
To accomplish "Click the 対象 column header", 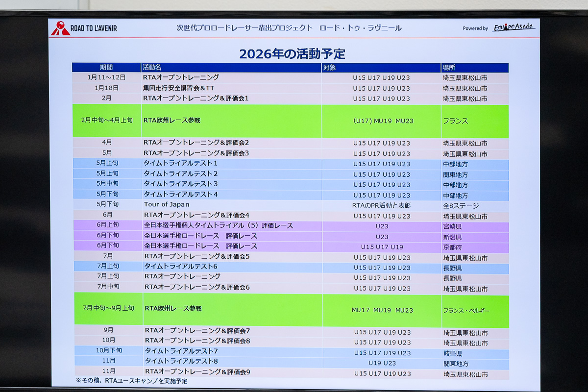I will [x=330, y=68].
